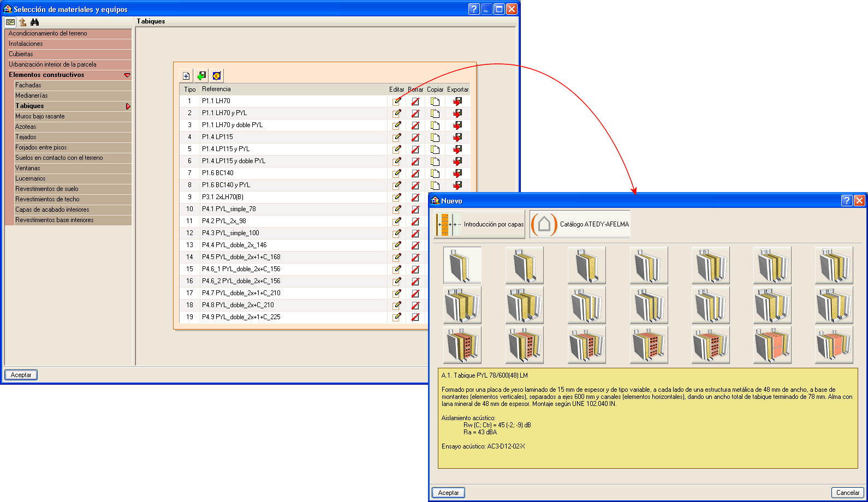Viewport: 868px width, 502px height.
Task: Select the highlighted partition thumbnail in Nuevo
Action: click(462, 265)
